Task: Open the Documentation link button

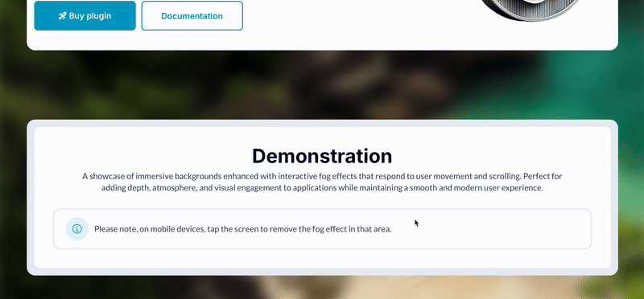Action: coord(192,15)
